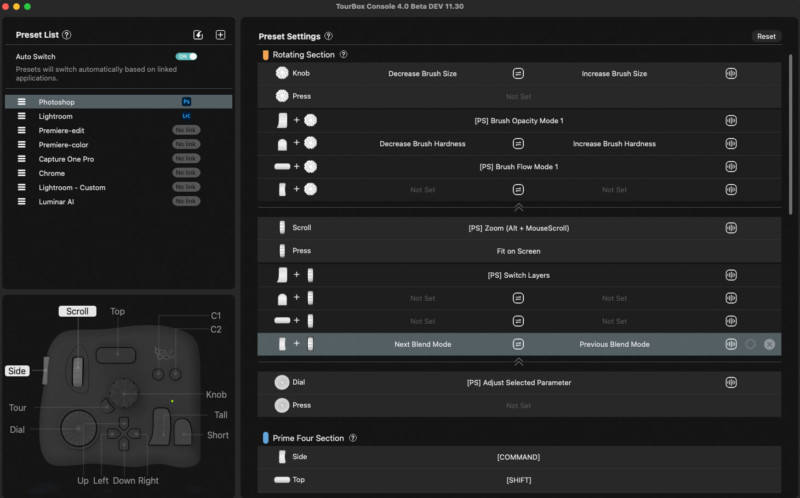Image resolution: width=800 pixels, height=498 pixels.
Task: Collapse the Scroll combination rows
Action: (x=518, y=362)
